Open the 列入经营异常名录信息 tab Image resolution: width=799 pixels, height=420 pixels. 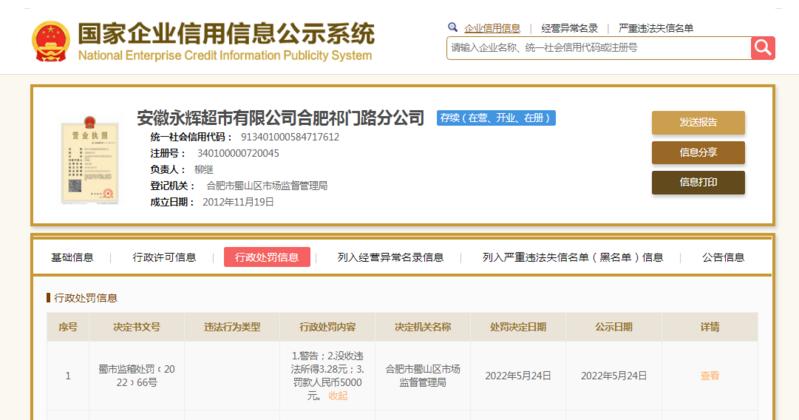390,257
